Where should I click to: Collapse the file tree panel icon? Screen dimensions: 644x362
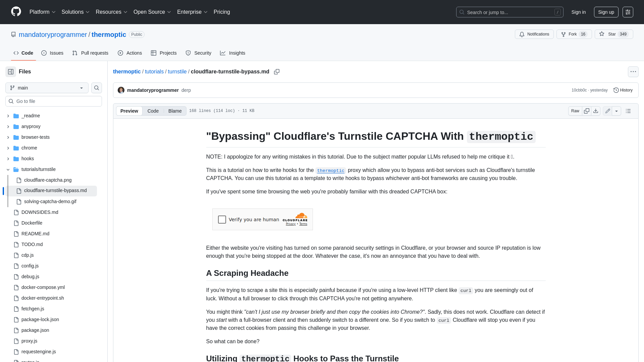coord(11,72)
